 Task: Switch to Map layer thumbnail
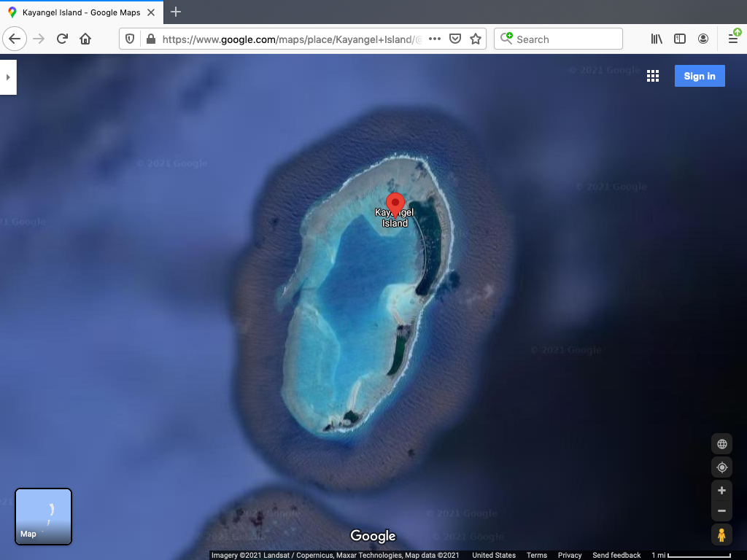[44, 516]
